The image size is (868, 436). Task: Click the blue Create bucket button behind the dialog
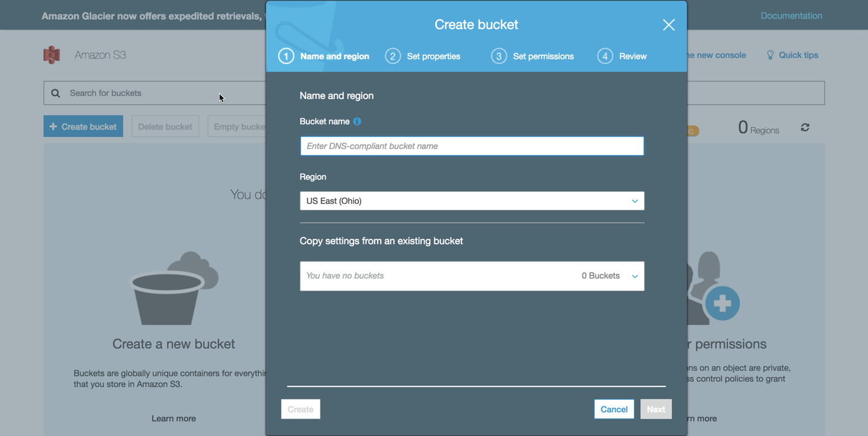(x=83, y=126)
